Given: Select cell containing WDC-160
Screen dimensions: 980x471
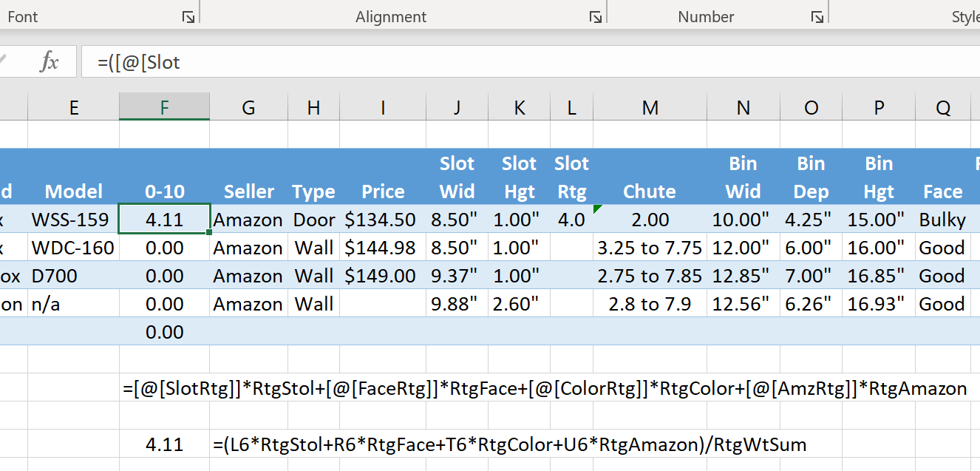Looking at the screenshot, I should pos(74,248).
